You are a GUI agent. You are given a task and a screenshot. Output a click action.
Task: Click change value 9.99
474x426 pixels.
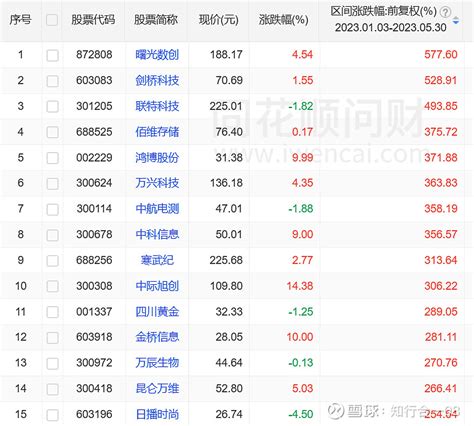pos(302,157)
